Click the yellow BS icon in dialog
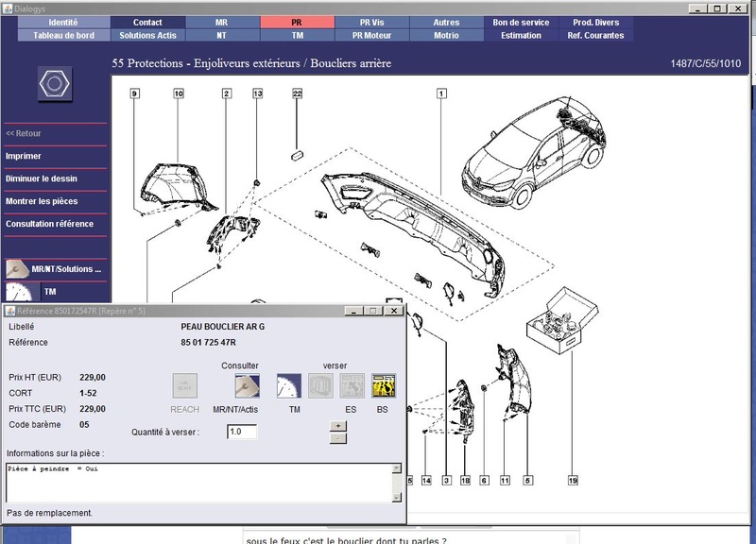756x544 pixels. tap(384, 385)
